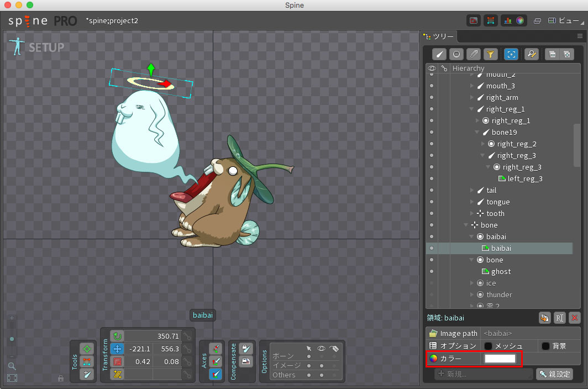The height and width of the screenshot is (389, 588).
Task: Collapse the baibai slot node
Action: [x=472, y=236]
